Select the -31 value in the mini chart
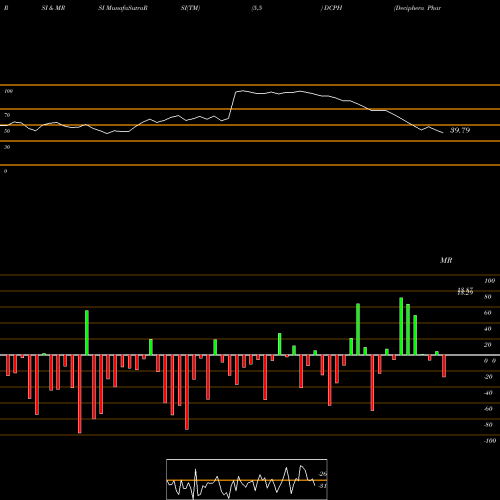 [322, 486]
